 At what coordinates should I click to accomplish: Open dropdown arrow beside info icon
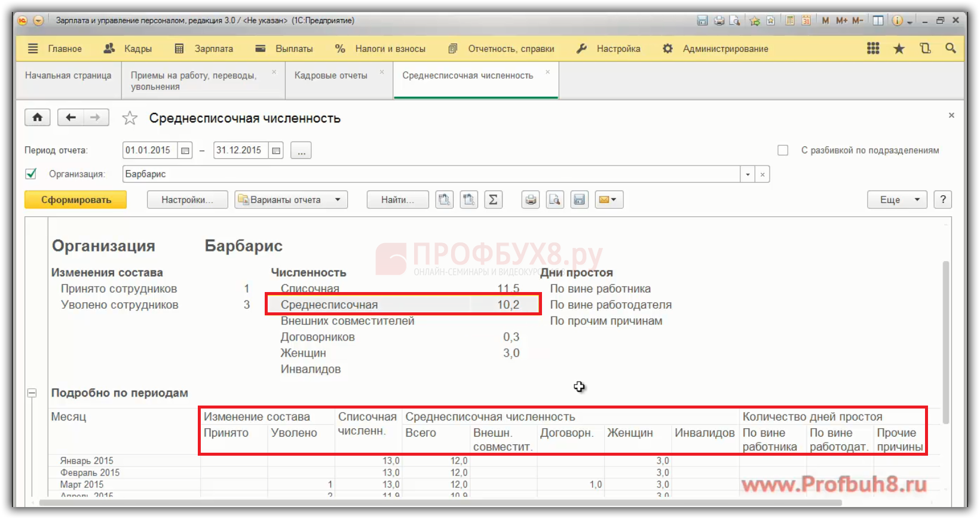pos(909,22)
